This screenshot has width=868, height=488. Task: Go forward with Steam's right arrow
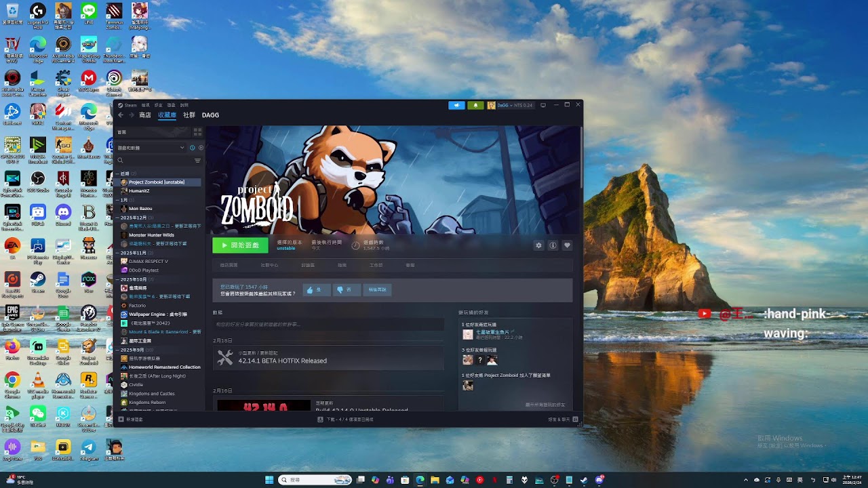(132, 115)
